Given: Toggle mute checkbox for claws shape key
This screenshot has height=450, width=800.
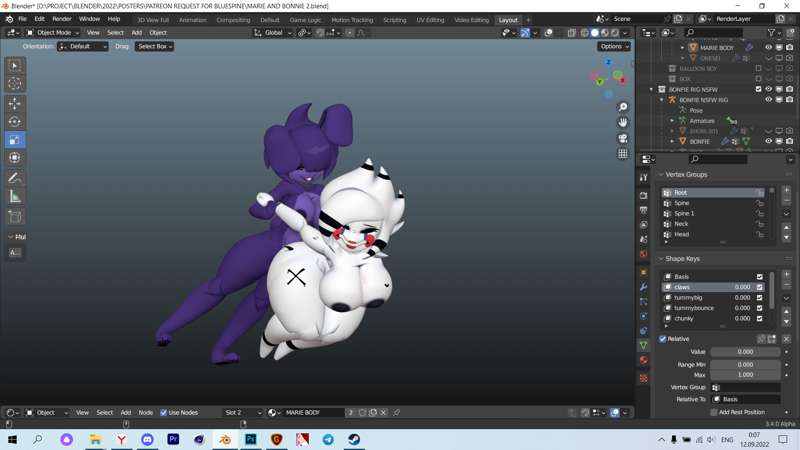Looking at the screenshot, I should [x=760, y=287].
